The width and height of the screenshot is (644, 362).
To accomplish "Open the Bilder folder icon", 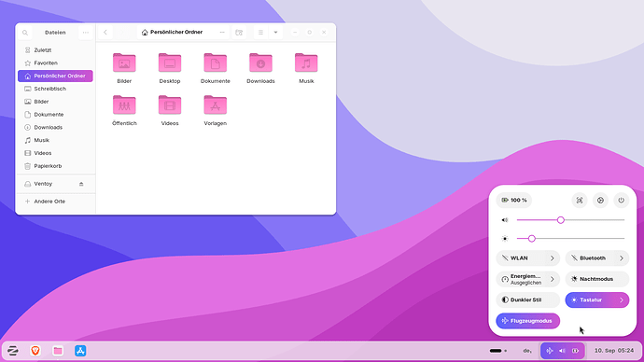I will 124,63.
